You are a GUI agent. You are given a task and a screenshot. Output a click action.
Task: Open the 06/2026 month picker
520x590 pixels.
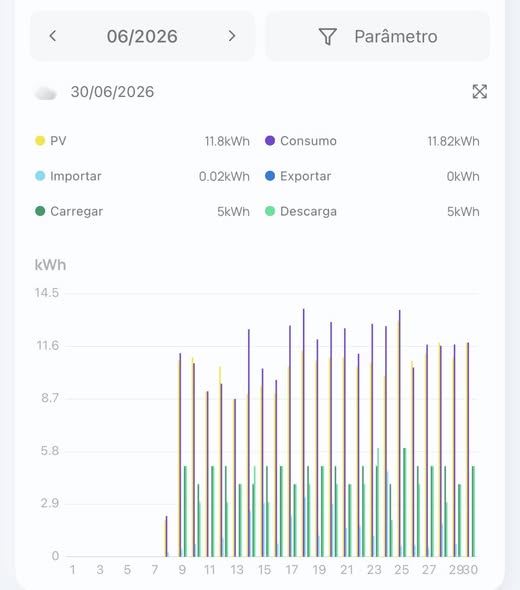(142, 36)
